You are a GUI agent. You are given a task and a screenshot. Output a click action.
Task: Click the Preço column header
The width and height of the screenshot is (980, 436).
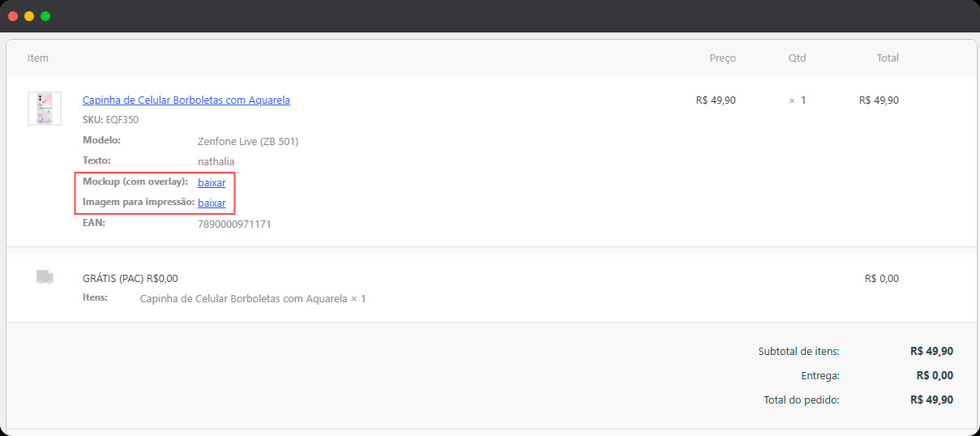point(722,58)
